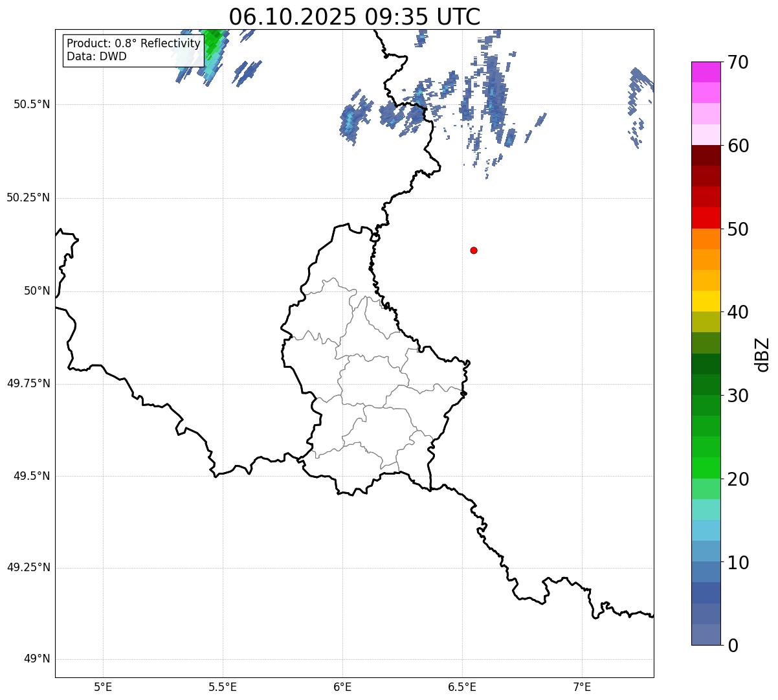Click the 49.5°N latitude label

[32, 476]
